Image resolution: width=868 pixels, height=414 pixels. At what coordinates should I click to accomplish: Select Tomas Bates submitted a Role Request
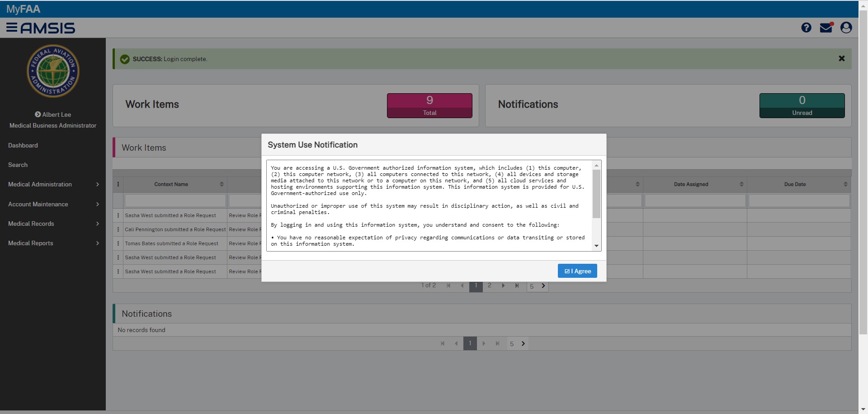click(171, 243)
